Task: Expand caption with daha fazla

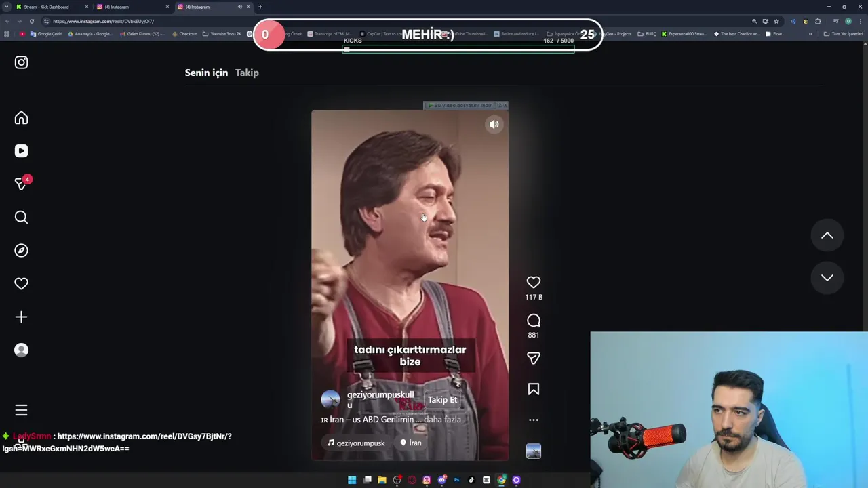Action: [x=442, y=420]
